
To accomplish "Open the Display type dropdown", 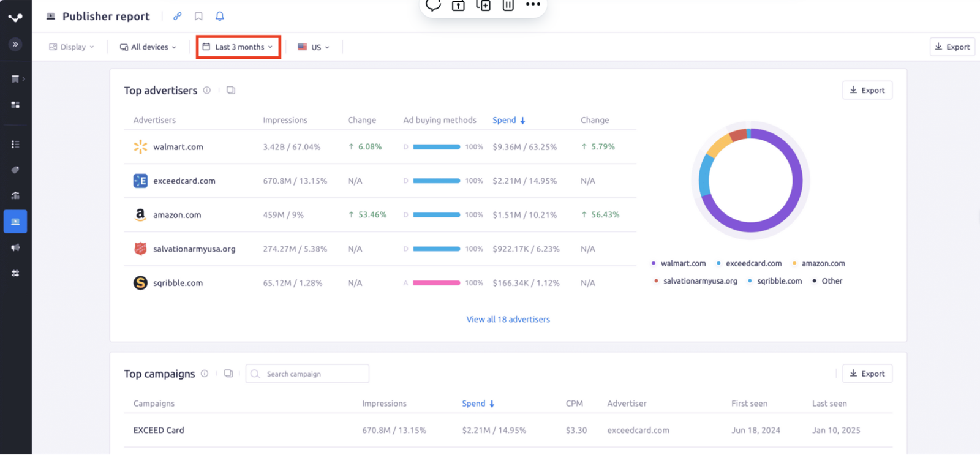I will 72,47.
